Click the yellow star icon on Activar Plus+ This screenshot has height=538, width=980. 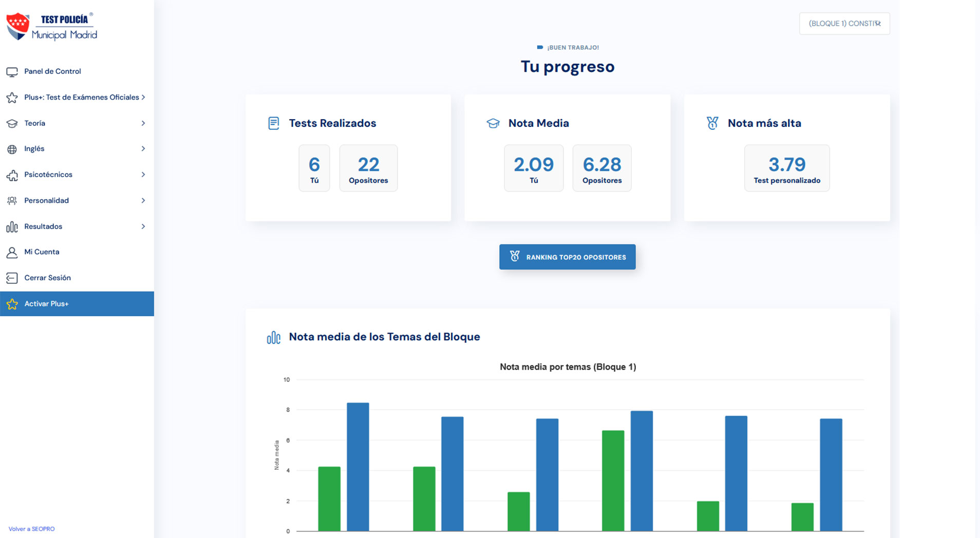pyautogui.click(x=12, y=304)
